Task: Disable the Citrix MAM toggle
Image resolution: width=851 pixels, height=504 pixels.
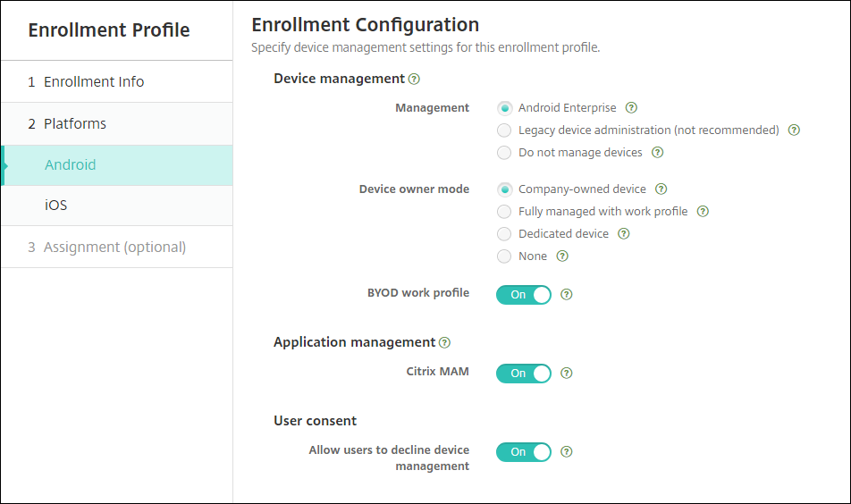Action: click(524, 374)
